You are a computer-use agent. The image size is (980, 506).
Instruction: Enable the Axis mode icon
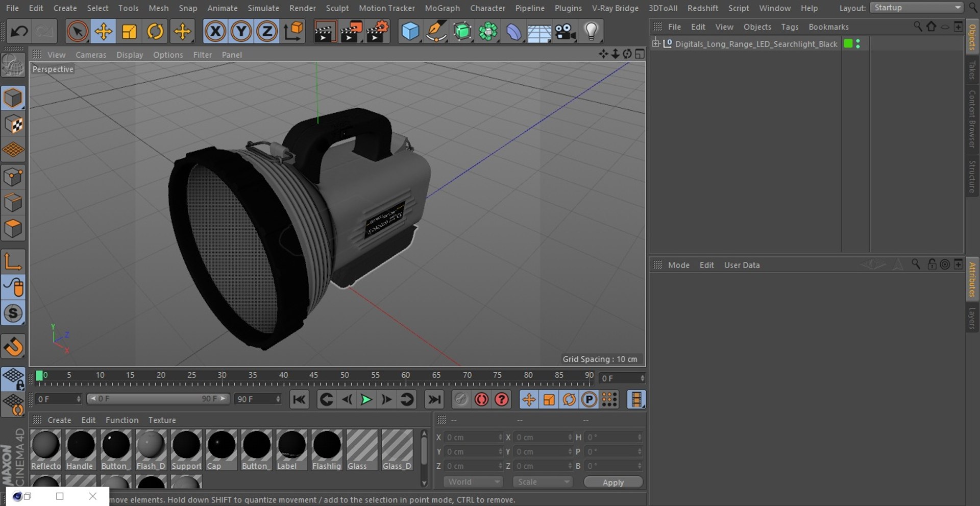13,261
